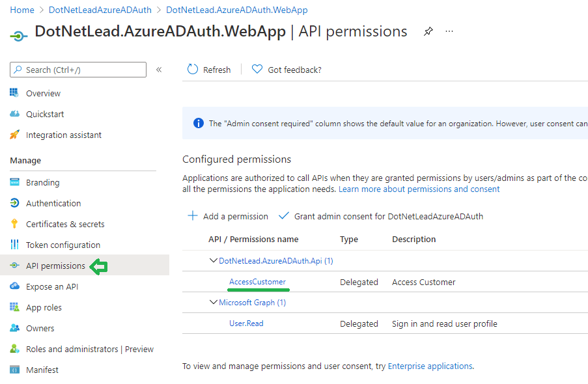The image size is (588, 384).
Task: Click the DotNetLead.AzureADAuth.WebApp breadcrumb
Action: pos(237,10)
